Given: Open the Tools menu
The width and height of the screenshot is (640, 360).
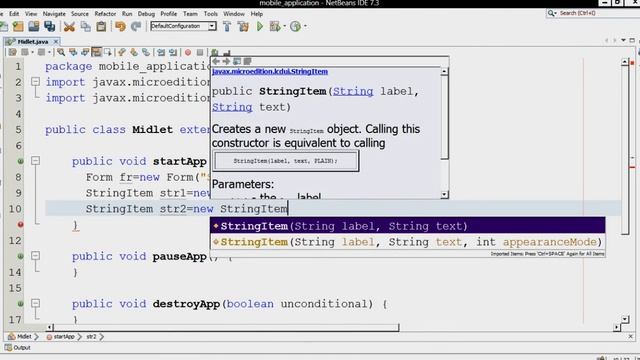Looking at the screenshot, I should point(211,14).
